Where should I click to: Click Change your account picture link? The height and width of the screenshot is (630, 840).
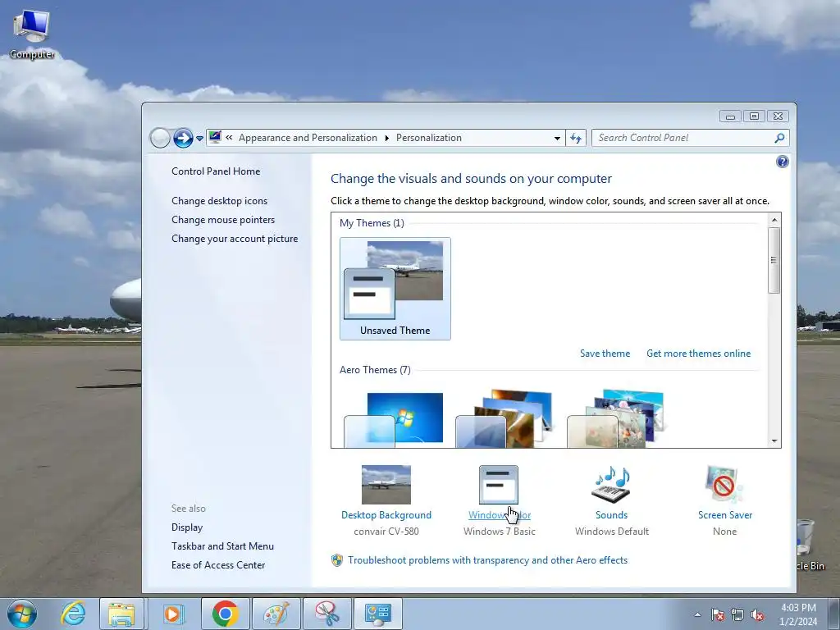(235, 239)
